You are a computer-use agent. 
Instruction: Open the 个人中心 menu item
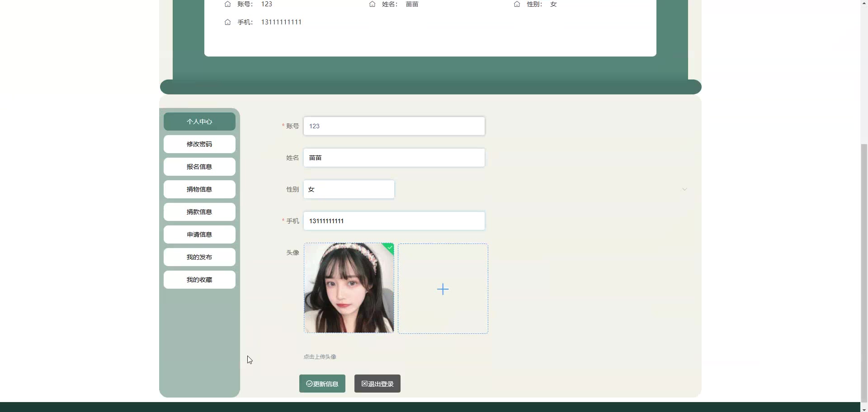199,122
